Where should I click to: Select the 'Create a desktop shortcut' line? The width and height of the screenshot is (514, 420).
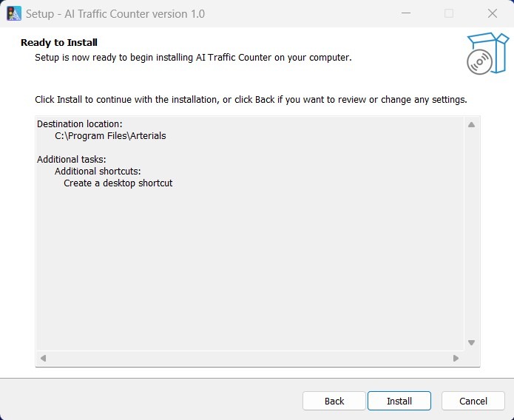click(118, 183)
